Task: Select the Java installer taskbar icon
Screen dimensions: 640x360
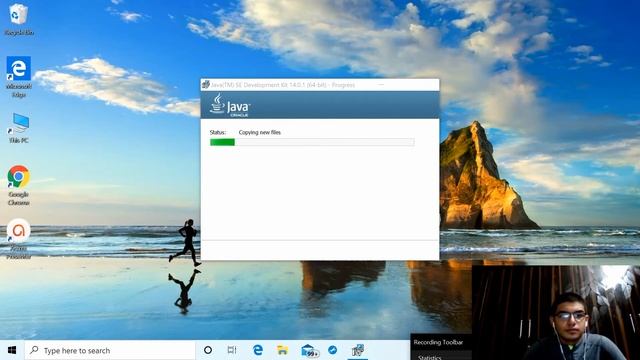Action: 358,350
